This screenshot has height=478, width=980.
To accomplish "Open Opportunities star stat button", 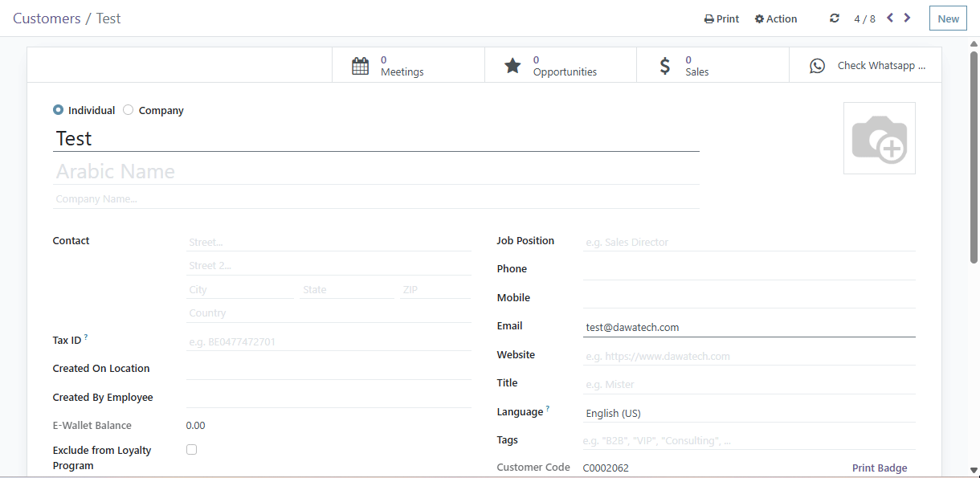I will [561, 65].
